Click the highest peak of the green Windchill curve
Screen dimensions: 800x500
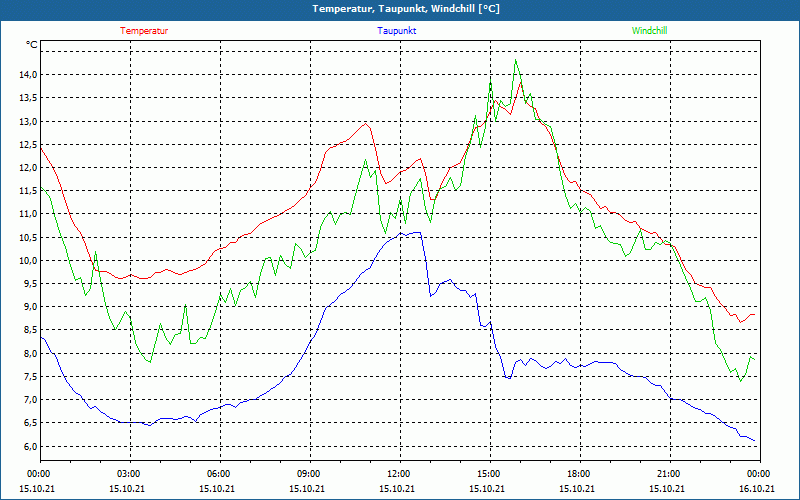click(x=516, y=60)
